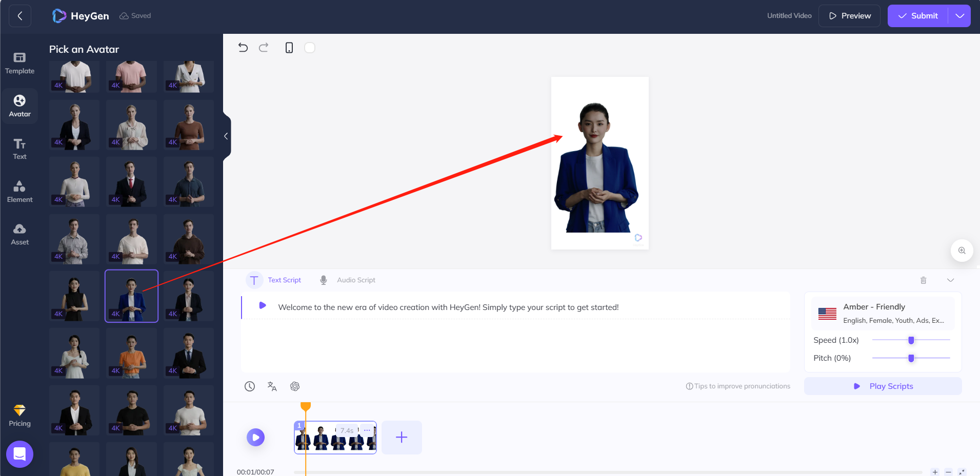Open the support chat bubble
The width and height of the screenshot is (980, 476).
coord(19,454)
